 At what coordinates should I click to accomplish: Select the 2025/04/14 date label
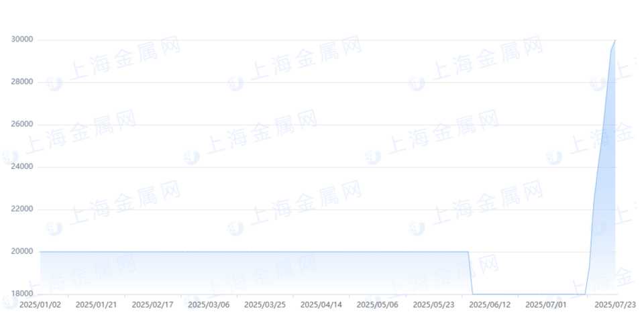click(x=321, y=305)
